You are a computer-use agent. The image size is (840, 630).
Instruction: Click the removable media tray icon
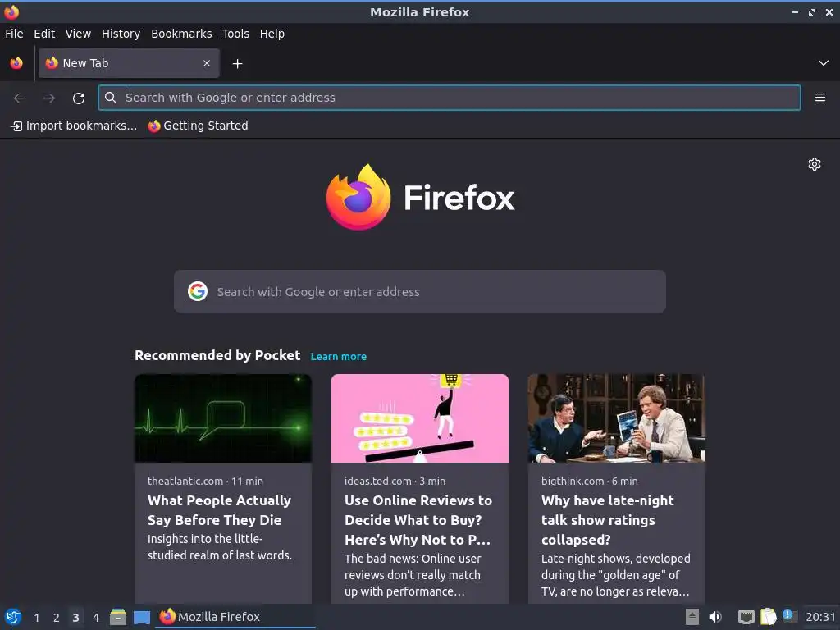[x=692, y=617]
